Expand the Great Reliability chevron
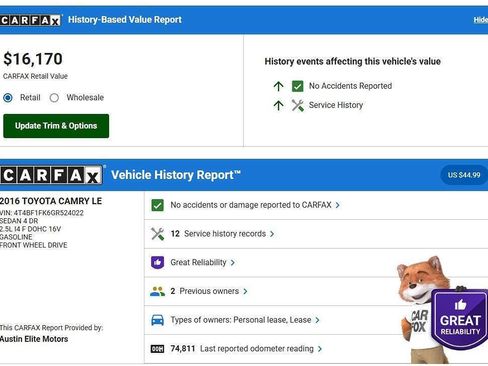Screen dimensions: 488x366 [233, 263]
